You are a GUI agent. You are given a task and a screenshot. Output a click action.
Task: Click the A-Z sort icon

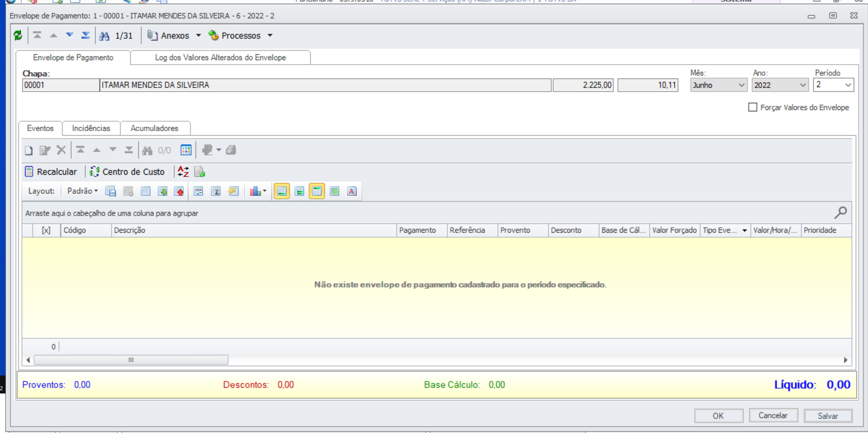point(183,172)
